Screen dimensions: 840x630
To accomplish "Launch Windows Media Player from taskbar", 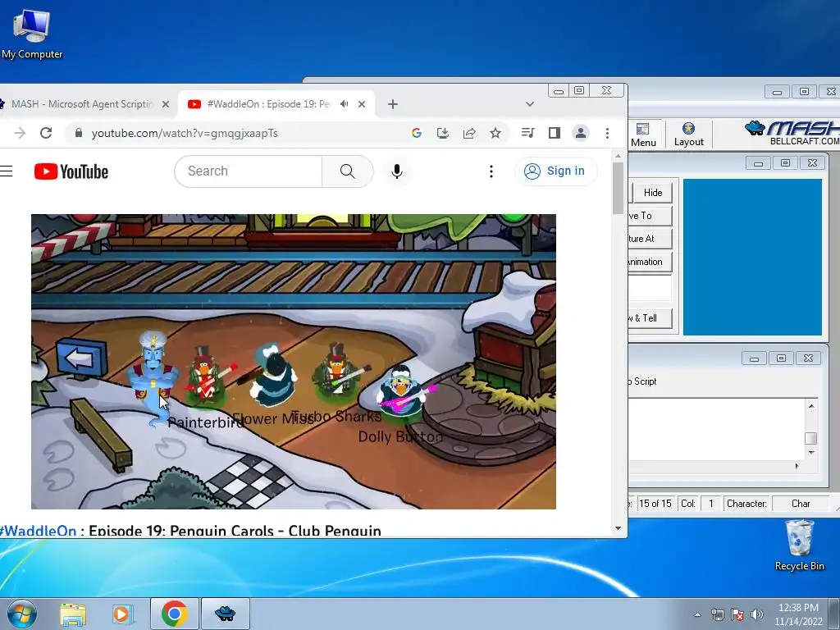I will 122,614.
